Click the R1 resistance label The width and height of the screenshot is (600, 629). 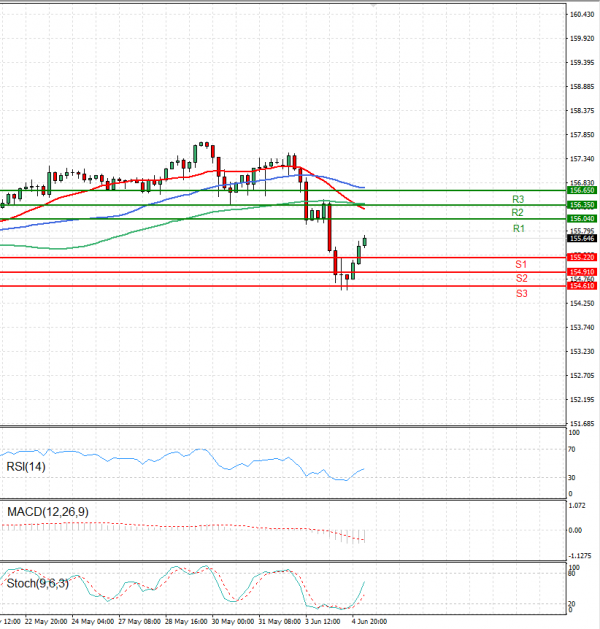coord(519,229)
